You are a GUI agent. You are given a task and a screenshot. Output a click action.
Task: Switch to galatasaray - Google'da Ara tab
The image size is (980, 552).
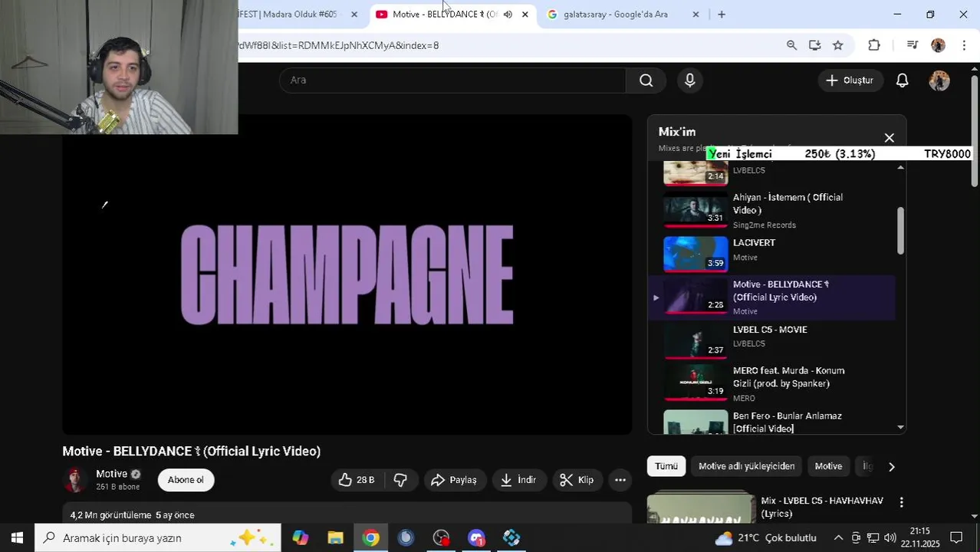pos(615,15)
